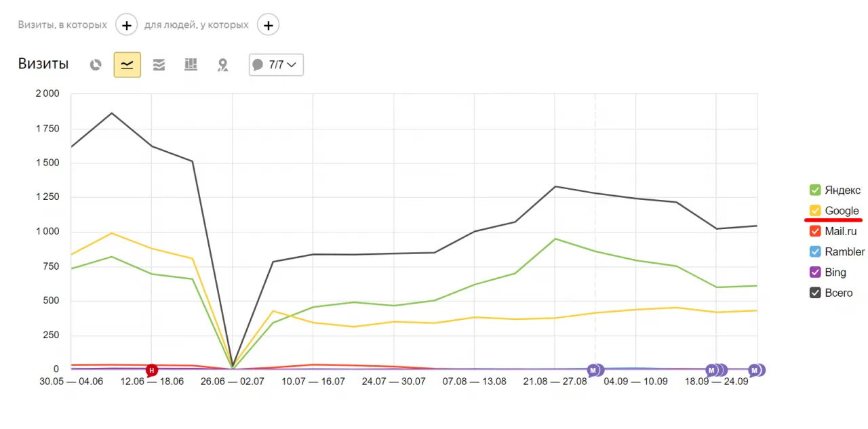868x429 pixels.
Task: Click the Яндекс legend label
Action: (842, 190)
